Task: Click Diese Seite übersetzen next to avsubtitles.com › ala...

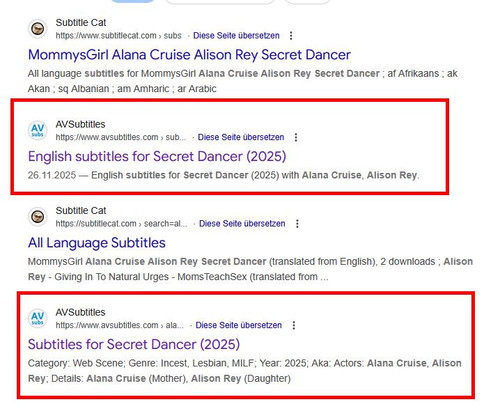Action: [x=239, y=325]
